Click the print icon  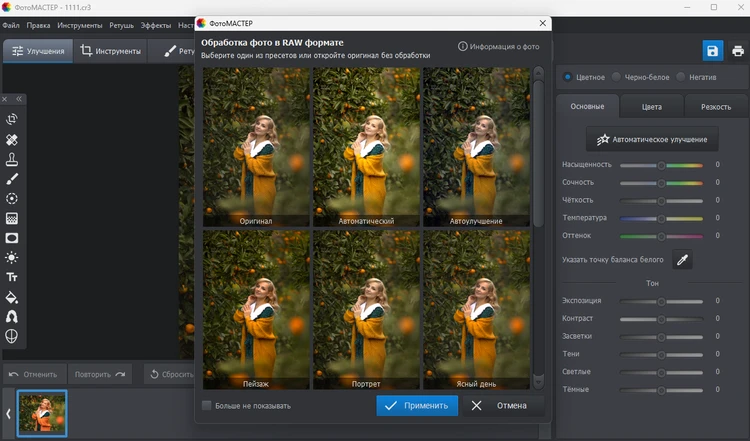coord(737,51)
